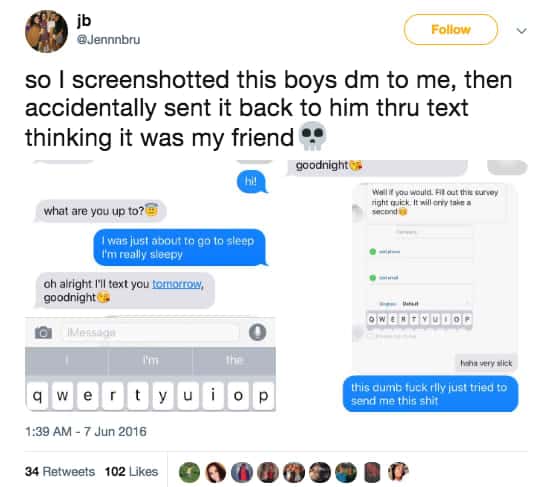Click the Follow button

point(451,30)
